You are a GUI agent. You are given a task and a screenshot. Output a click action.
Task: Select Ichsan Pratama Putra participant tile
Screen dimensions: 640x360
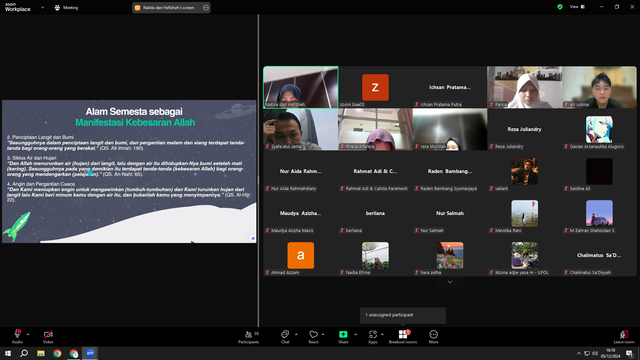point(450,87)
